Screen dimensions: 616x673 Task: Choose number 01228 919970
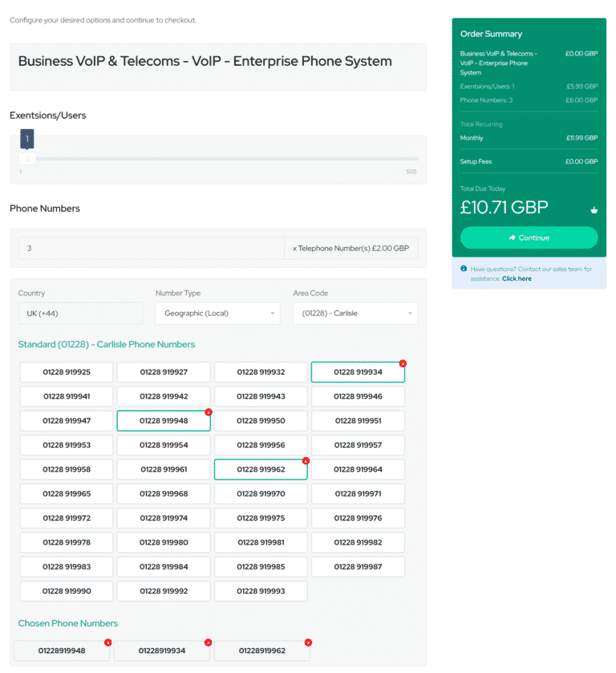pyautogui.click(x=261, y=493)
